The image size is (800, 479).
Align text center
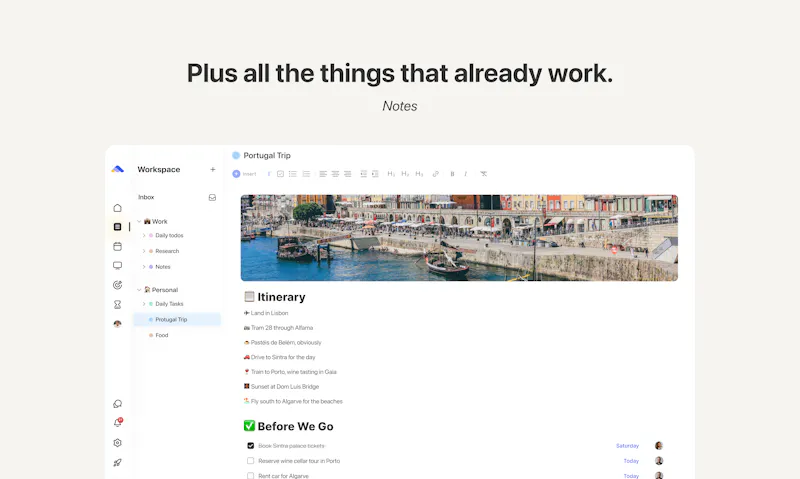click(x=335, y=174)
